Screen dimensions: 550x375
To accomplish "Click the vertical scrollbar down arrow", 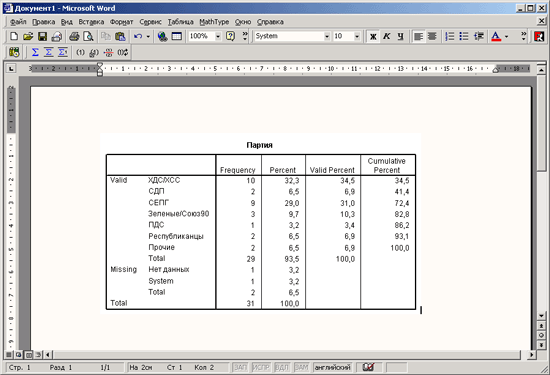I will point(541,316).
